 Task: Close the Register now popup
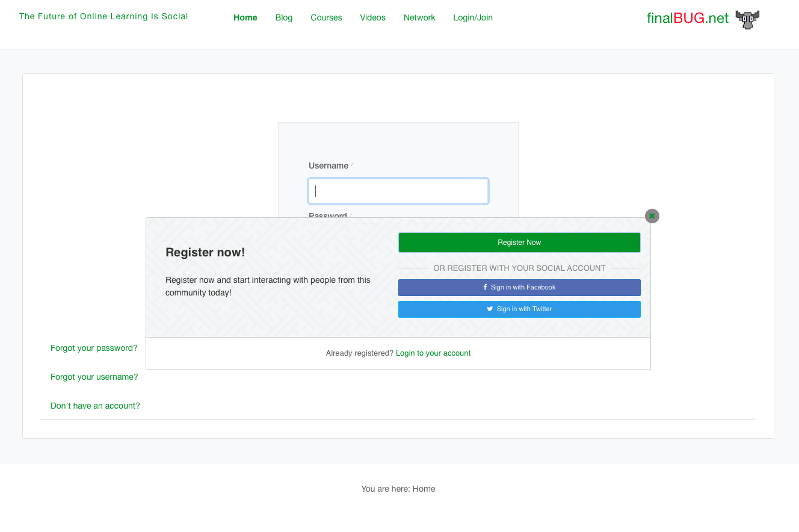coord(652,216)
